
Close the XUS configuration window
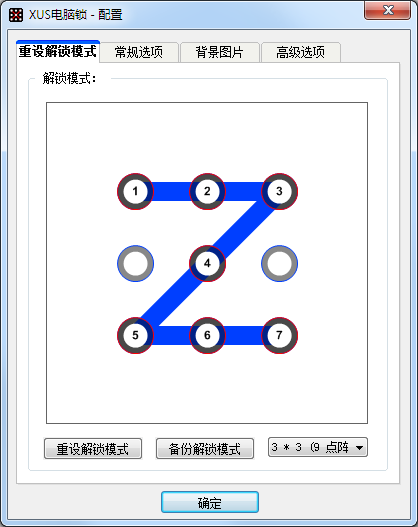pos(387,10)
